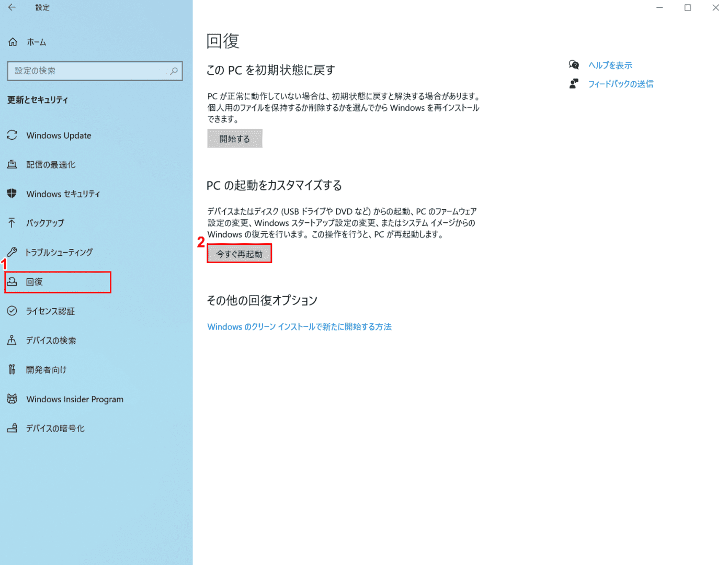Click the 今すぐ再起動 button
This screenshot has height=565, width=728.
click(240, 254)
